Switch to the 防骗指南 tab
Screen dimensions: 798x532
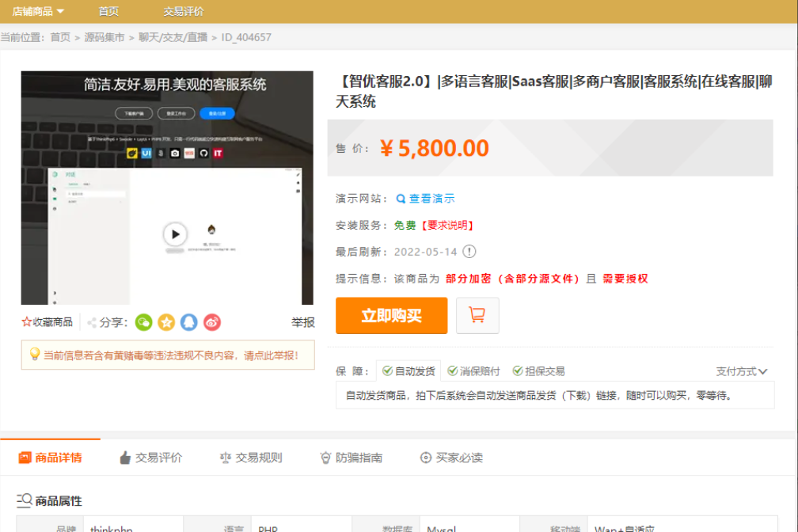pos(351,458)
